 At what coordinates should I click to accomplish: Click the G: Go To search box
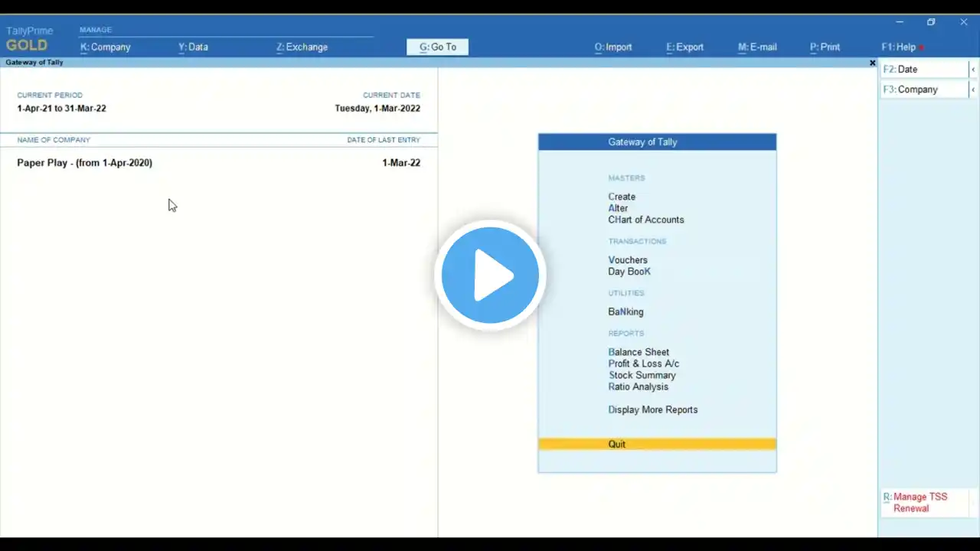point(437,47)
